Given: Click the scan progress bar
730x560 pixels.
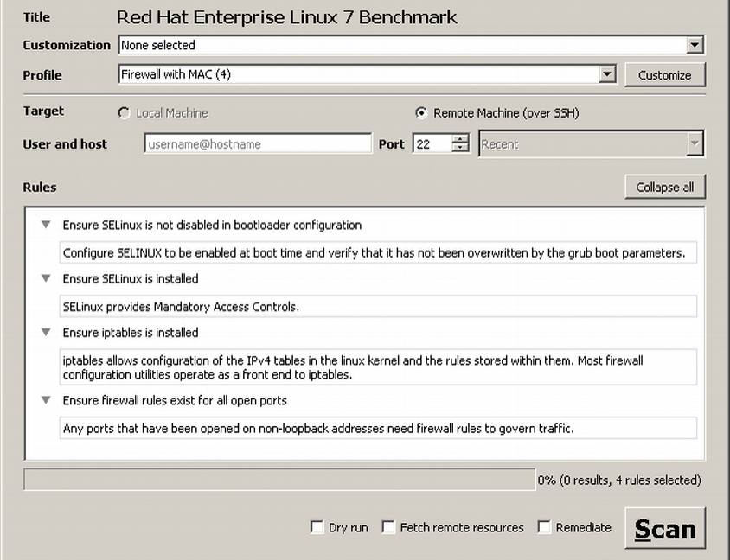Looking at the screenshot, I should click(279, 480).
